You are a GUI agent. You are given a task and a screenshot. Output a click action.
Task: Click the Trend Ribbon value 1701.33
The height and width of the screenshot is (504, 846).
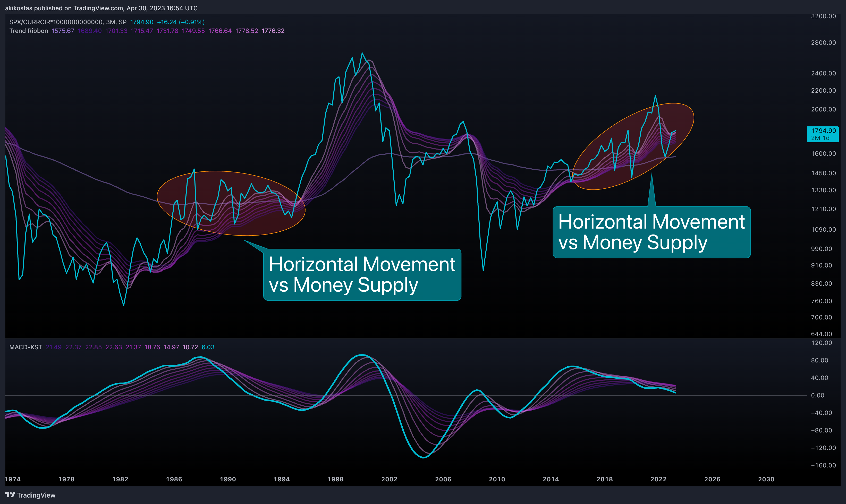point(116,31)
